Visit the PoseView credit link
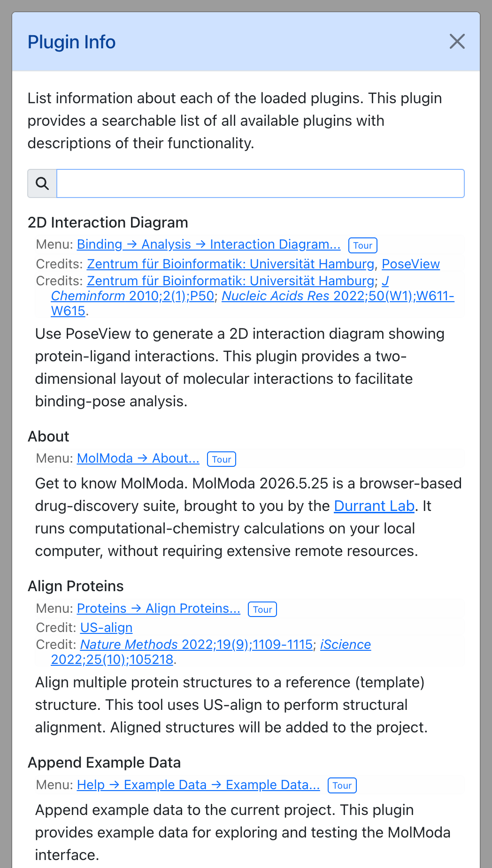 click(x=411, y=264)
